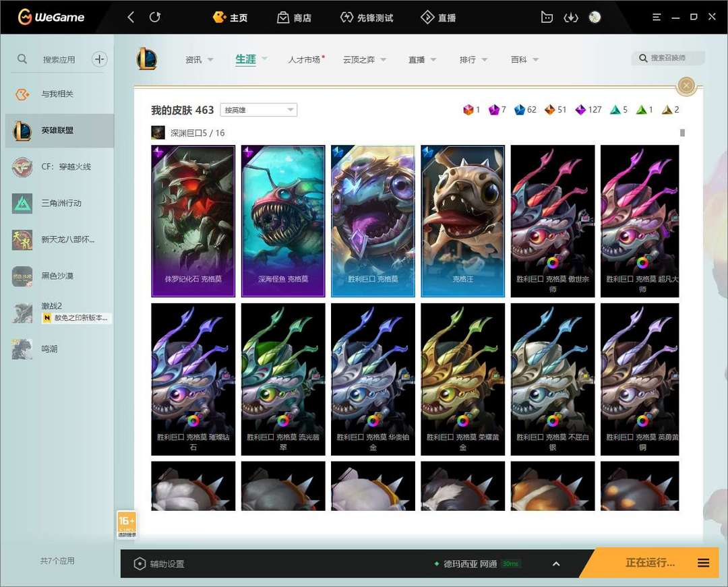
Task: Expand the bottom bar up chevron
Action: point(556,564)
